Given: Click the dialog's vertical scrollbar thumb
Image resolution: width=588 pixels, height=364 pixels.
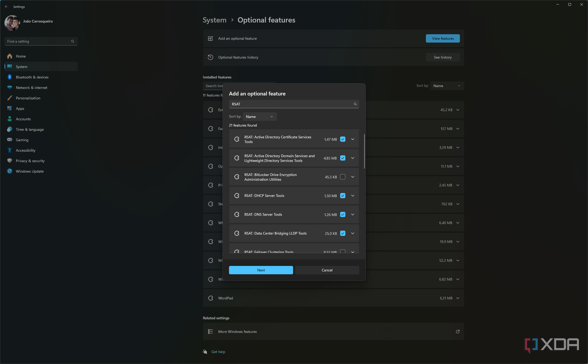Looking at the screenshot, I should [364, 151].
